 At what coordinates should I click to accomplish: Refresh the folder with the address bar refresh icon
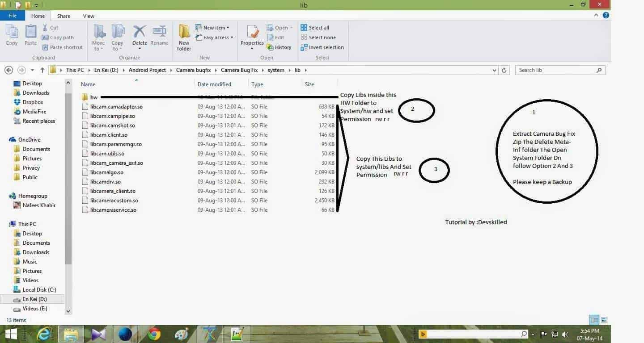(504, 70)
